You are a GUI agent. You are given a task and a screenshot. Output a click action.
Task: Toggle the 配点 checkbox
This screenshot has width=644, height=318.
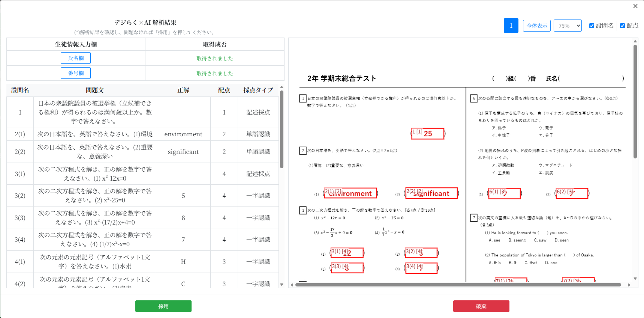[622, 26]
